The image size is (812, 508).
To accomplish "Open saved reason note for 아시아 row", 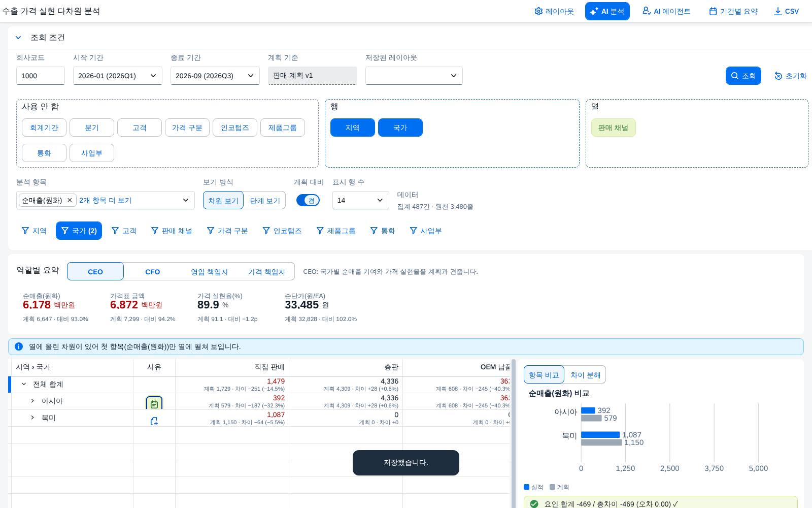I will click(x=154, y=404).
